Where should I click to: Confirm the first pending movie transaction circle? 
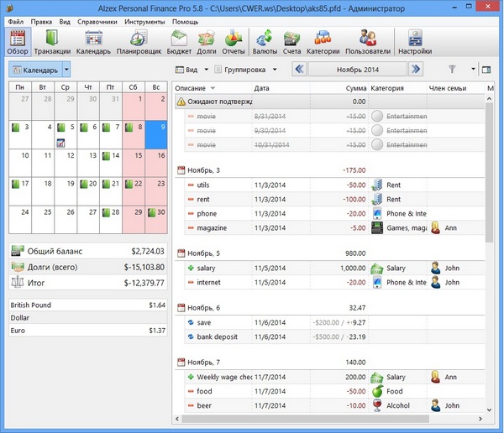[377, 117]
